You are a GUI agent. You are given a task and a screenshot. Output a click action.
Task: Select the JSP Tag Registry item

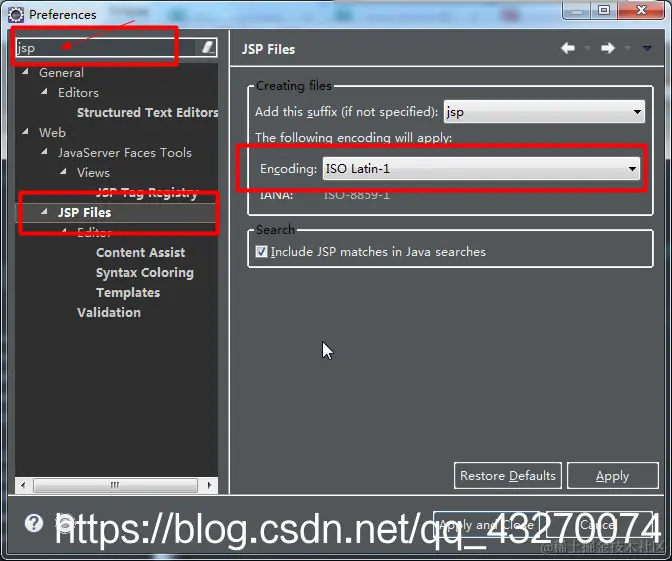pos(147,192)
